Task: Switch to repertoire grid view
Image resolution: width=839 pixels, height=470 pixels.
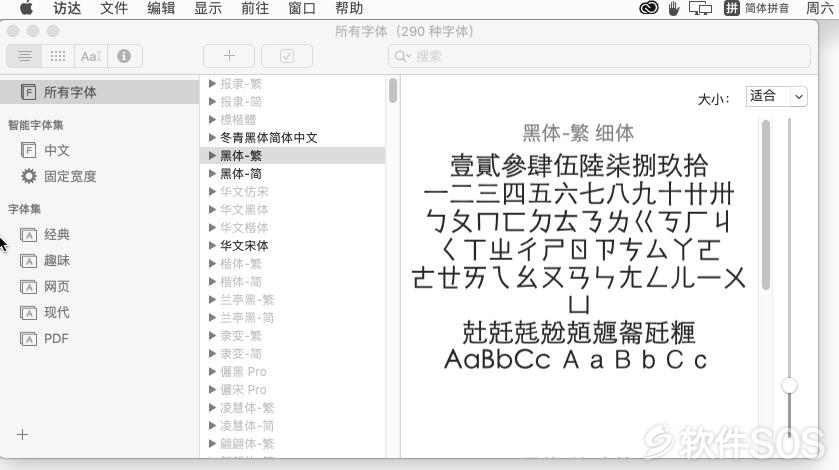Action: coord(58,56)
